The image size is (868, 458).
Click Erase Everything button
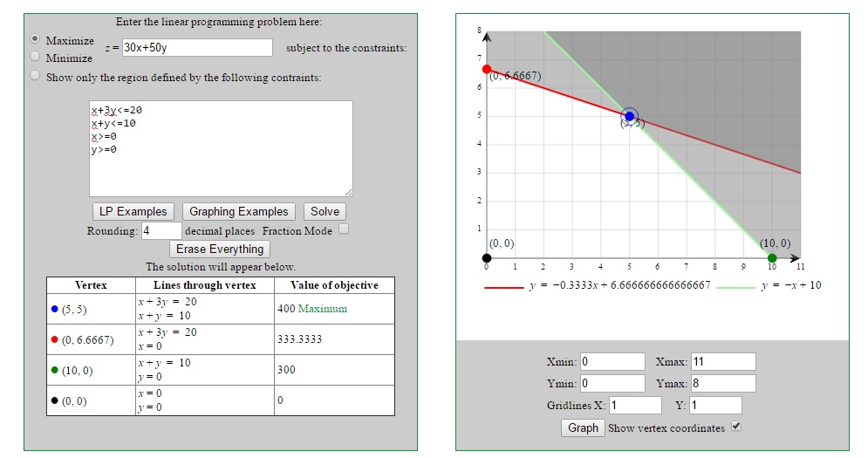(220, 249)
